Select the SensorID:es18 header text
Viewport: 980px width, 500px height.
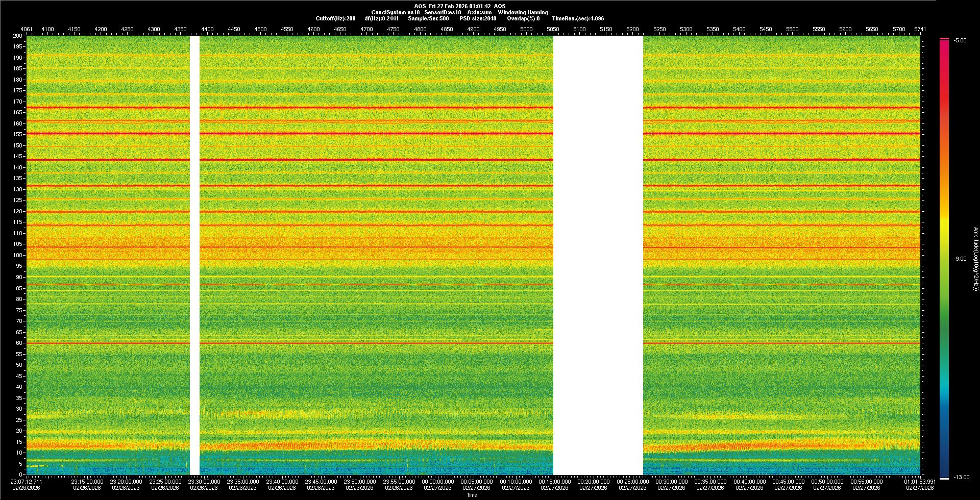443,12
